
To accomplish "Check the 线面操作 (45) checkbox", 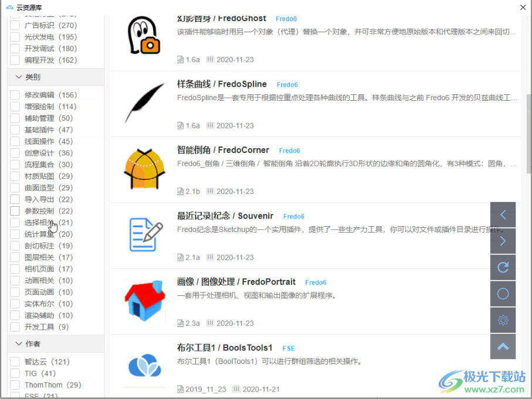I will coord(15,141).
